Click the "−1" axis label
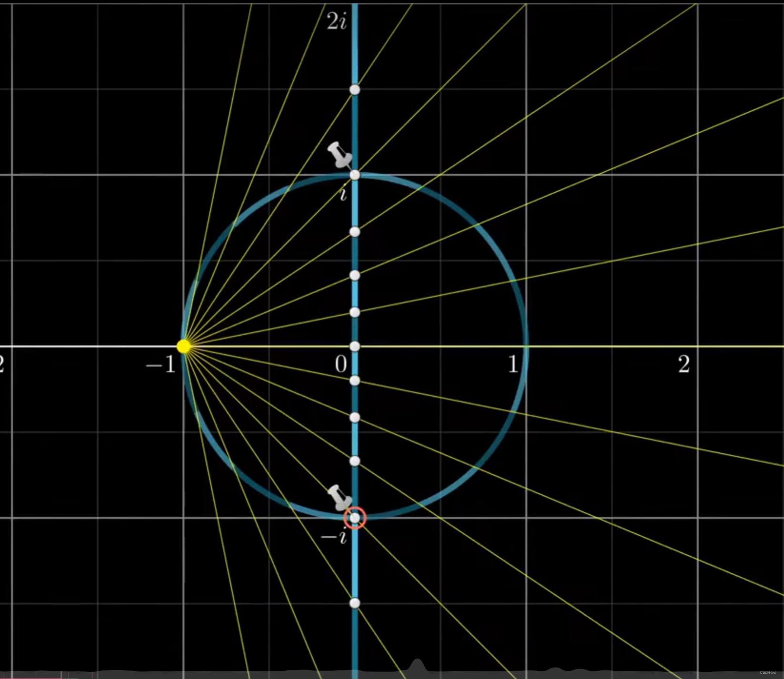Viewport: 784px width, 679px height. tap(161, 365)
